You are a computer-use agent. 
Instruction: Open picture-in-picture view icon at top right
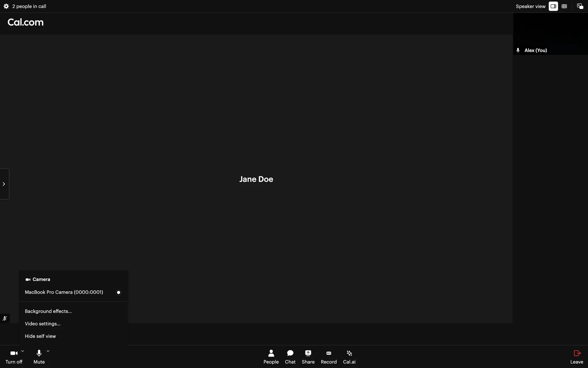(x=580, y=6)
